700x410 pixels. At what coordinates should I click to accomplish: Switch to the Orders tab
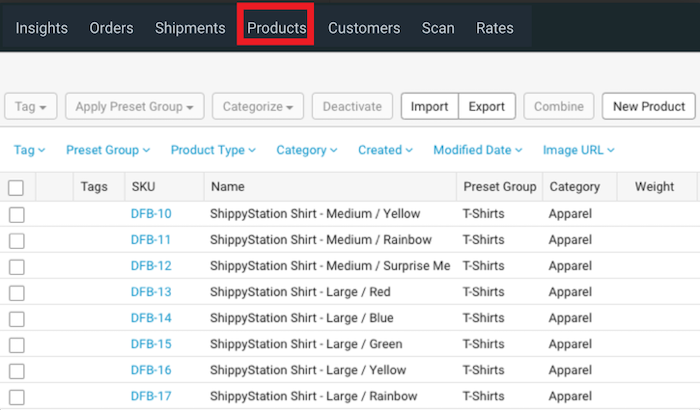(x=111, y=28)
